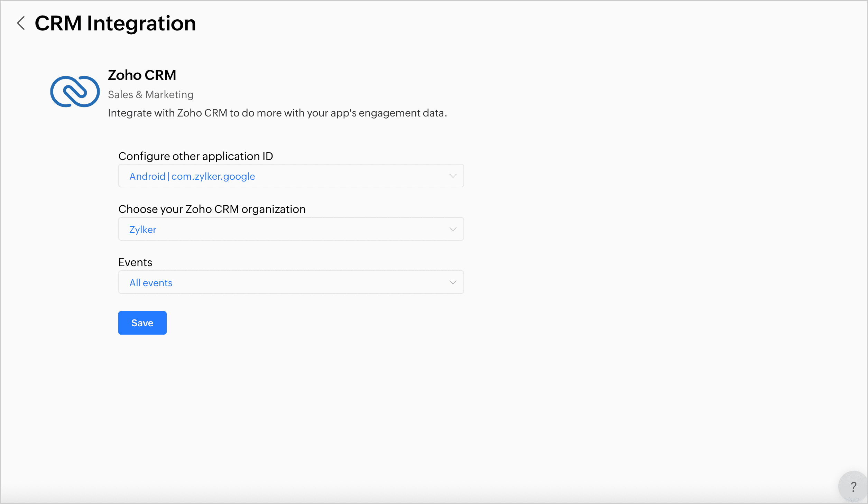Click the Configure other application ID label

tap(195, 156)
